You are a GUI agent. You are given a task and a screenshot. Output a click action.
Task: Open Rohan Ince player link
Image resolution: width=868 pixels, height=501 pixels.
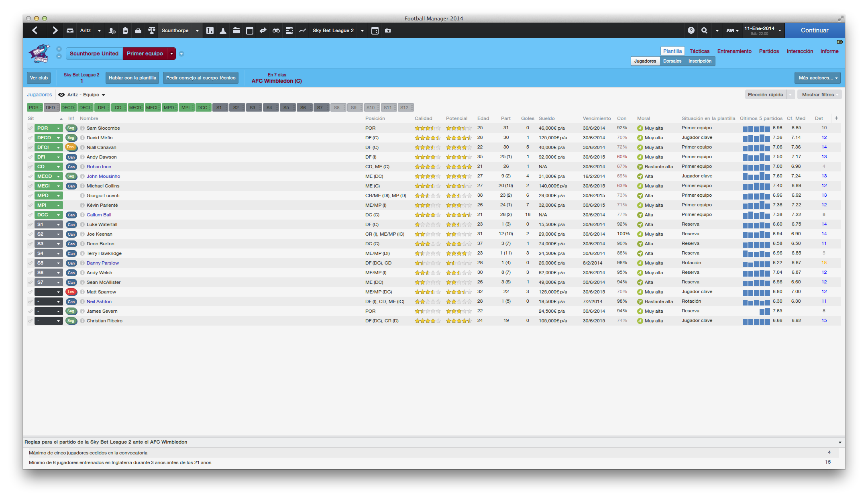point(99,167)
